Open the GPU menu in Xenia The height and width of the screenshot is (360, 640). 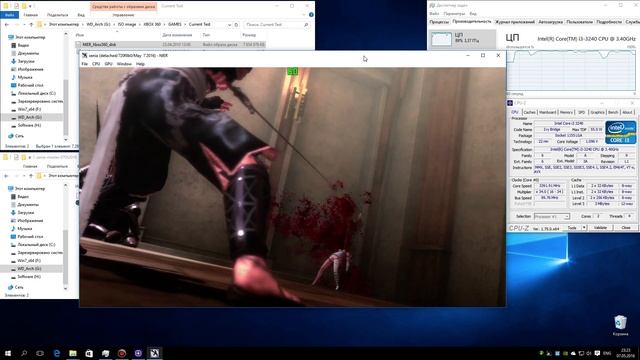coord(108,64)
